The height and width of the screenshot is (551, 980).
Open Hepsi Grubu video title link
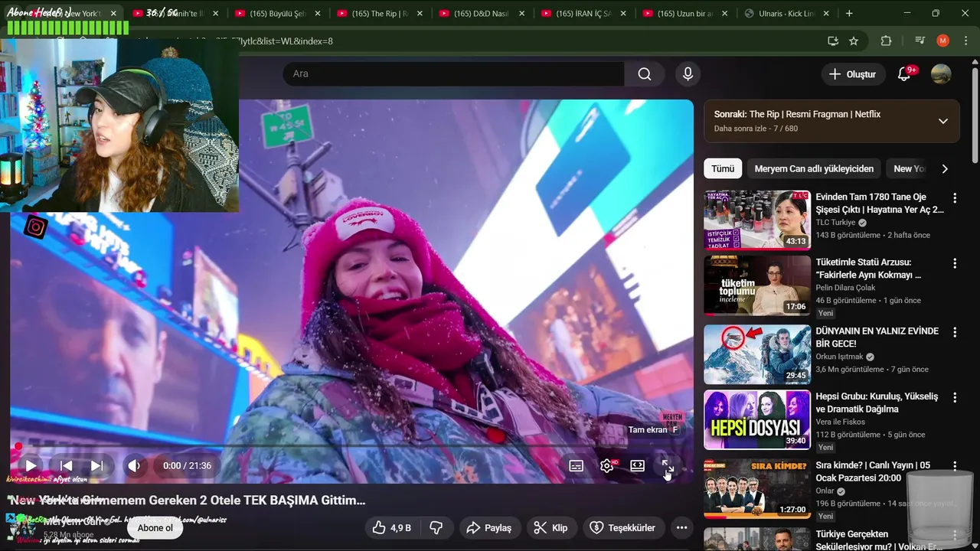click(877, 403)
